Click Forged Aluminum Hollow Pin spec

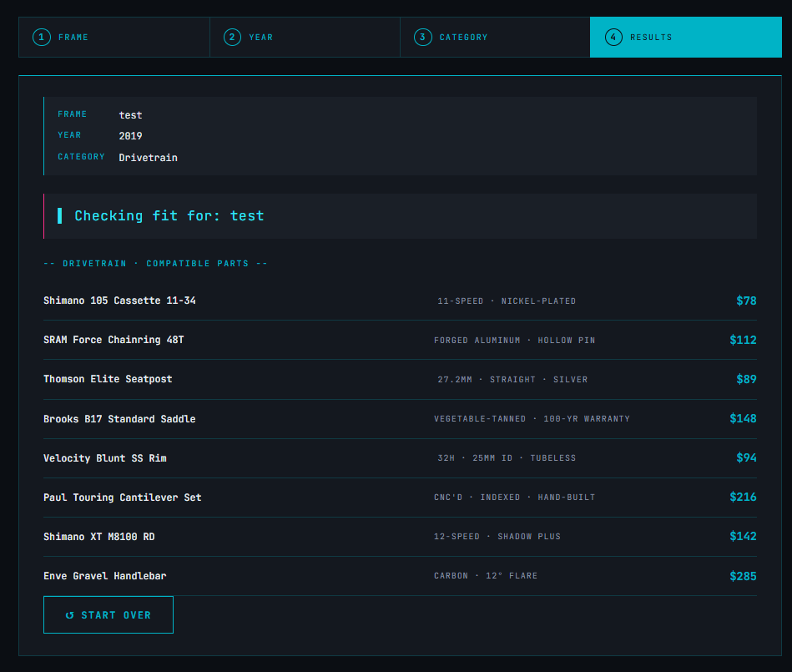click(x=515, y=341)
